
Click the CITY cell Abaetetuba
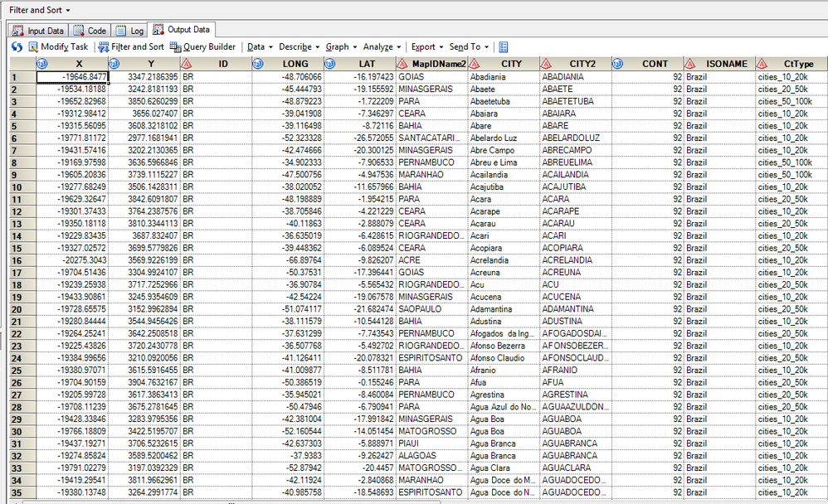(x=504, y=101)
